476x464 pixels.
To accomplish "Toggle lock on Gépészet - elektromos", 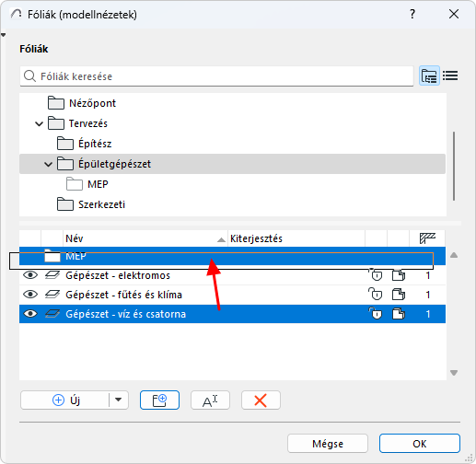I will coord(376,275).
